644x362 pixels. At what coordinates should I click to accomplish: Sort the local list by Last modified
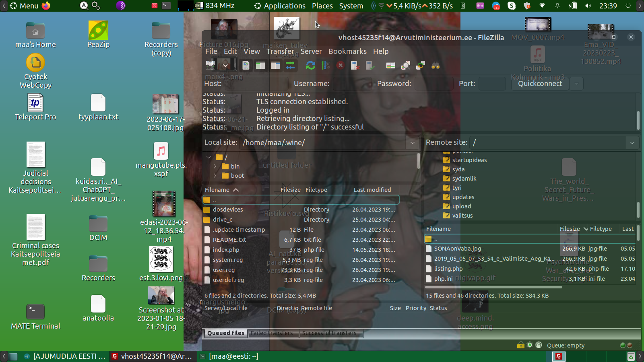pyautogui.click(x=372, y=190)
